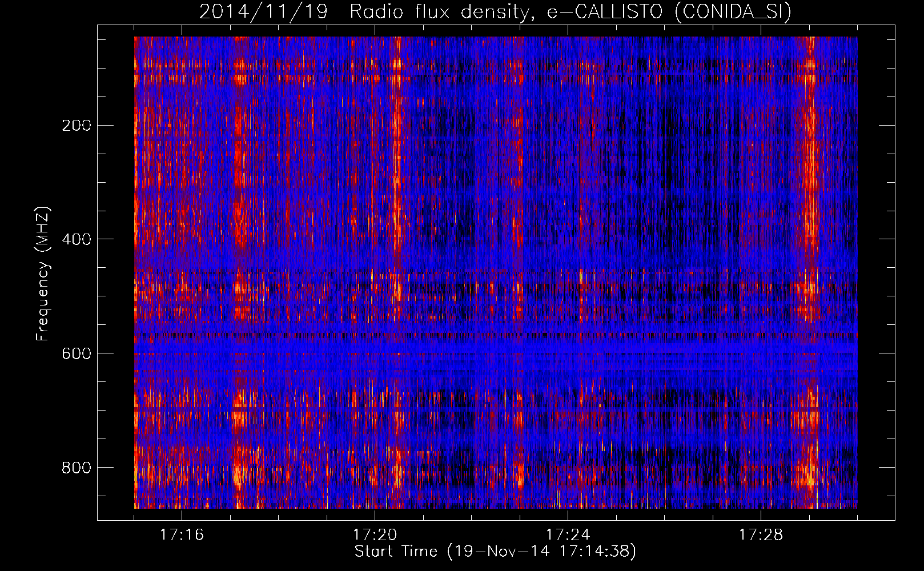Click the 800 frequency tick label
Screen dimensions: 924x571
point(76,468)
